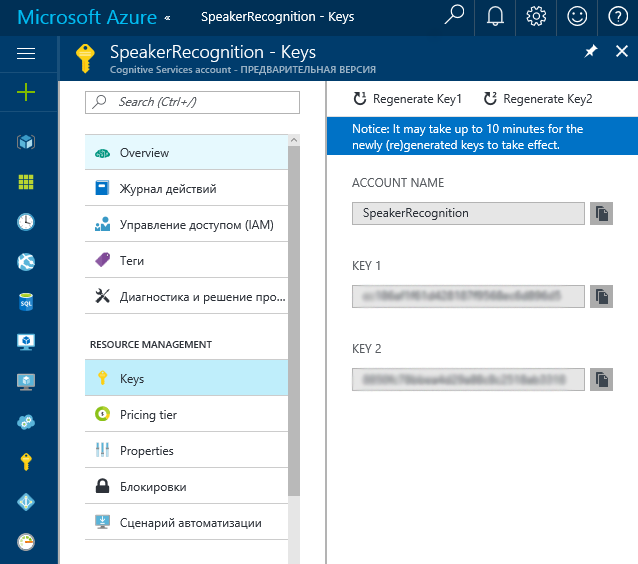Open Управление доступом (IAM)
Image resolution: width=638 pixels, height=564 pixels.
[186, 225]
